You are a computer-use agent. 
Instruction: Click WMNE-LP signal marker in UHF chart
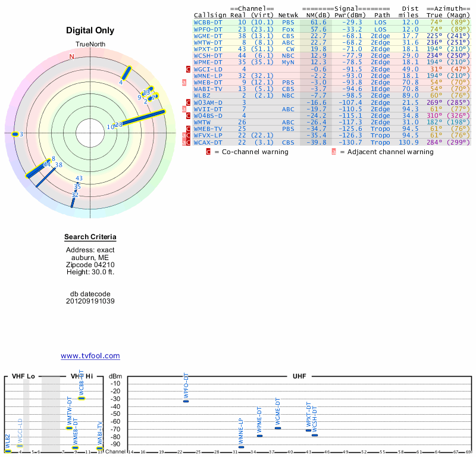(241, 447)
